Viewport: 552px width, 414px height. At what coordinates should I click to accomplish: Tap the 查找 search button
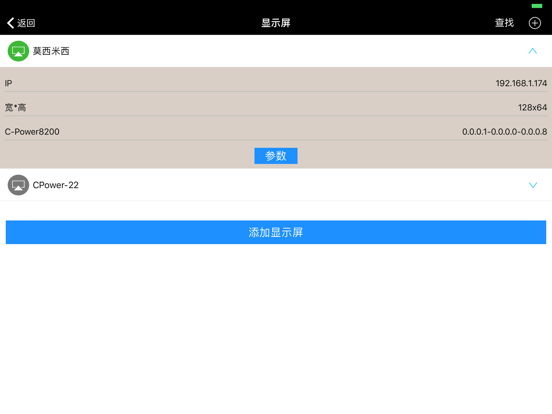pyautogui.click(x=504, y=23)
